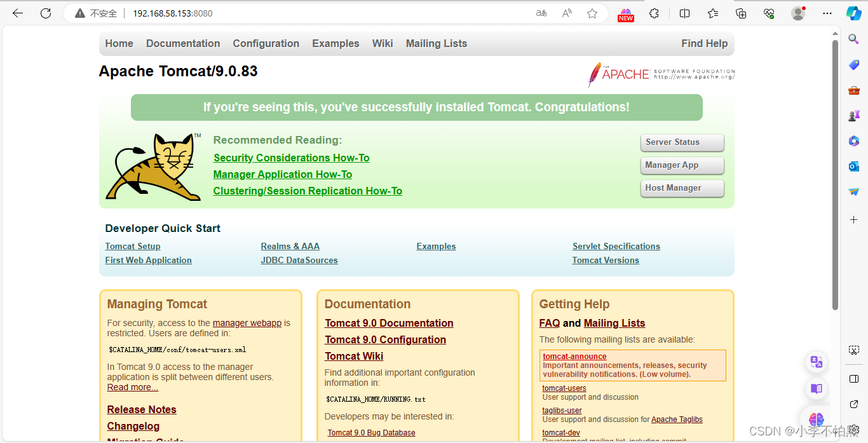Open Outlook from the Edge sidebar

click(853, 167)
